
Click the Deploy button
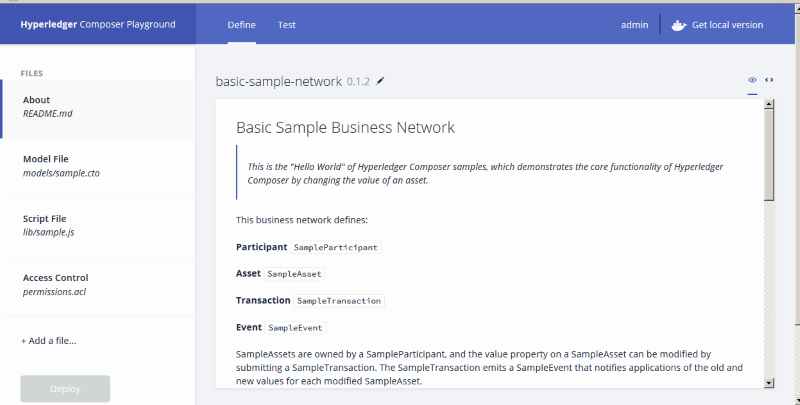(65, 389)
